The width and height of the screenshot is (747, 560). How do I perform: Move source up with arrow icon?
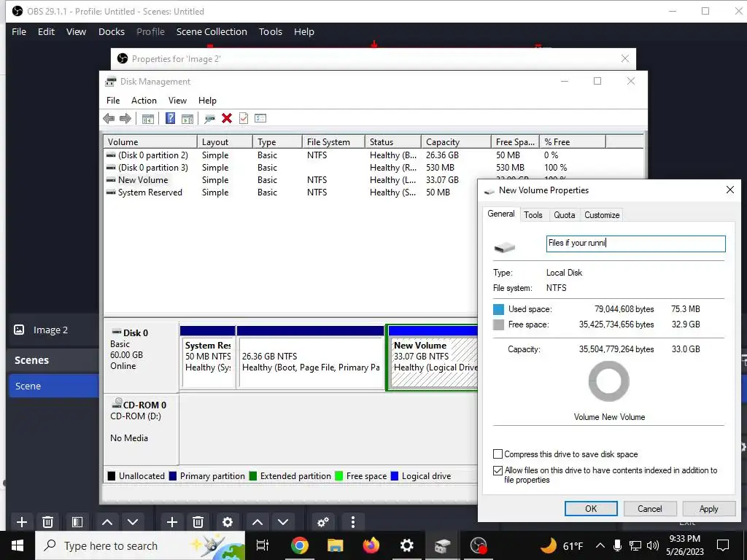pyautogui.click(x=258, y=522)
